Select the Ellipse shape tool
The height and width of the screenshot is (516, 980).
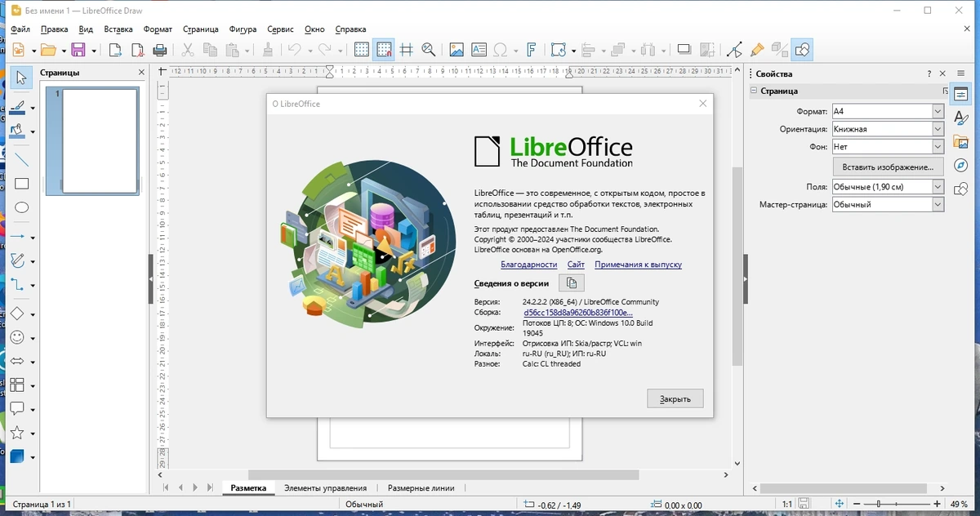point(22,208)
